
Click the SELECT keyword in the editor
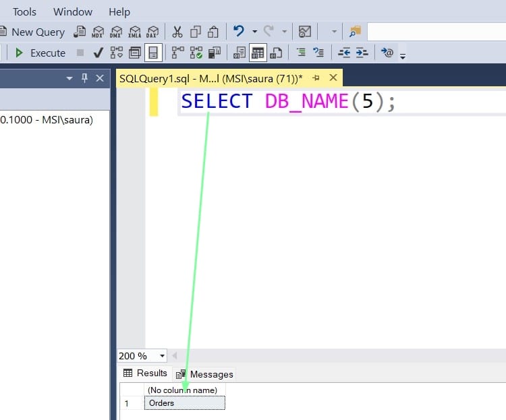(217, 101)
